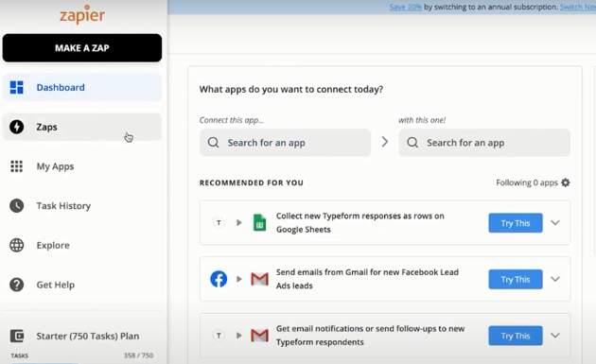Click the Google Sheets icon
Screen dimensions: 596x364
(x=259, y=223)
